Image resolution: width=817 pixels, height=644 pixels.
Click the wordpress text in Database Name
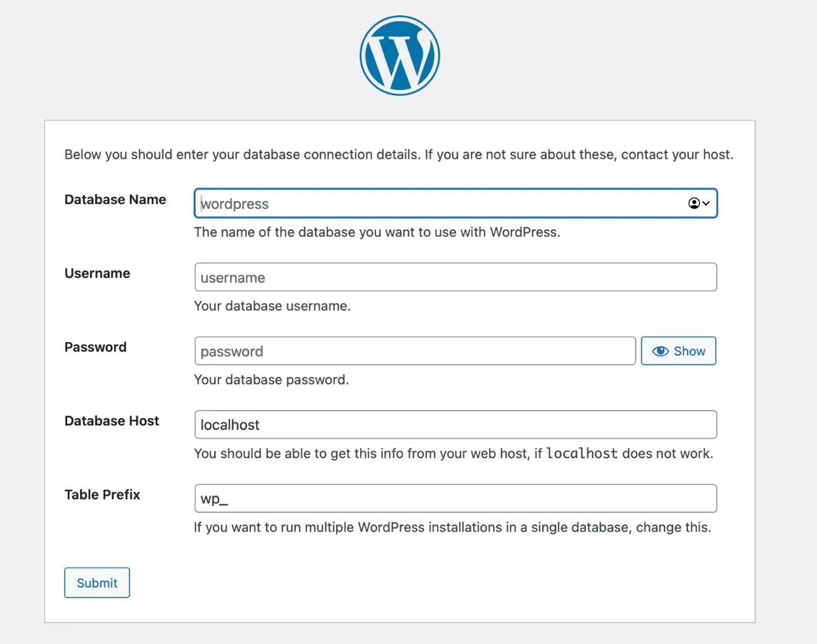pos(234,204)
